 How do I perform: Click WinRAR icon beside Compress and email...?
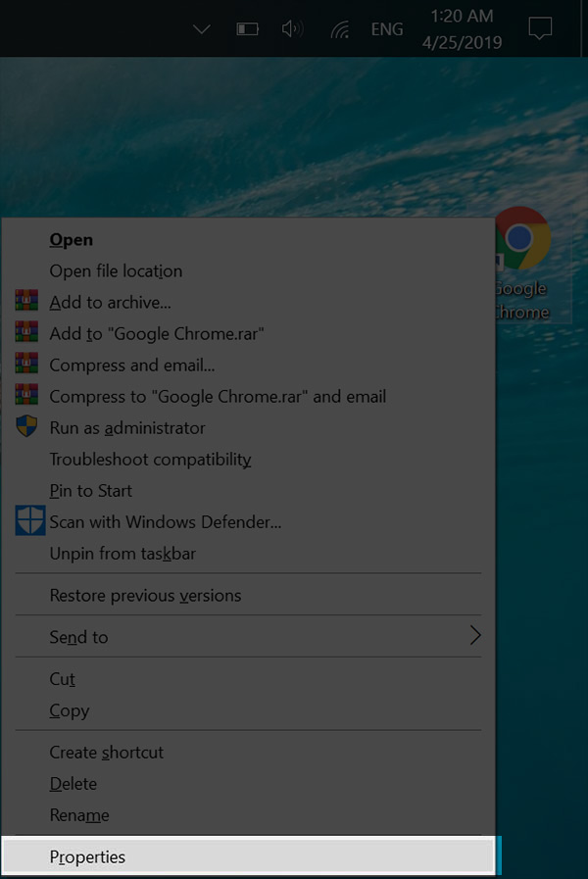pos(26,363)
